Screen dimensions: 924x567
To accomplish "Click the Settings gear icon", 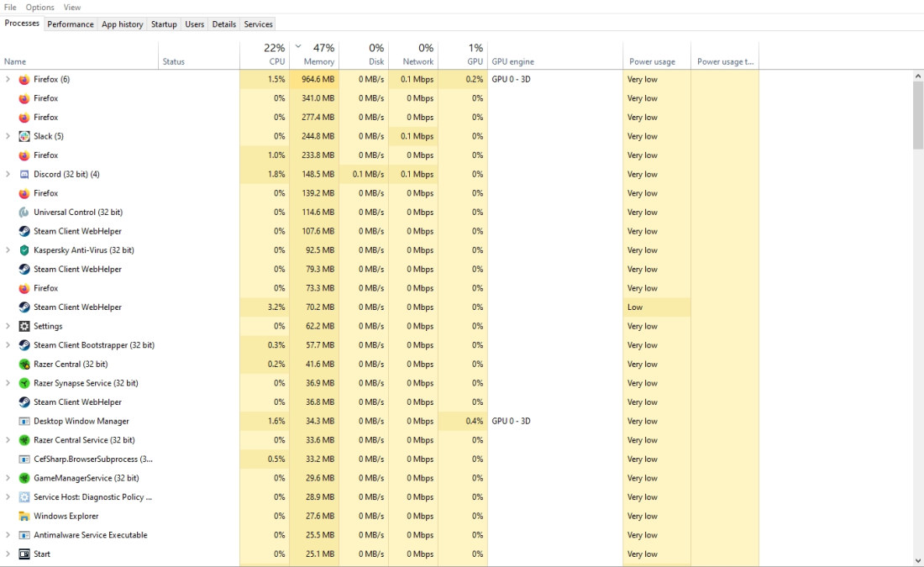I will [24, 326].
